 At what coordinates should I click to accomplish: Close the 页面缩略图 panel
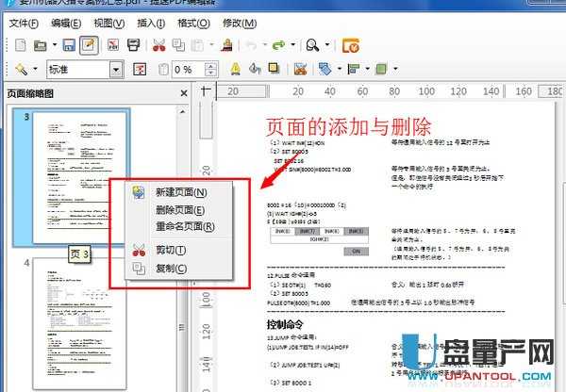coord(184,93)
